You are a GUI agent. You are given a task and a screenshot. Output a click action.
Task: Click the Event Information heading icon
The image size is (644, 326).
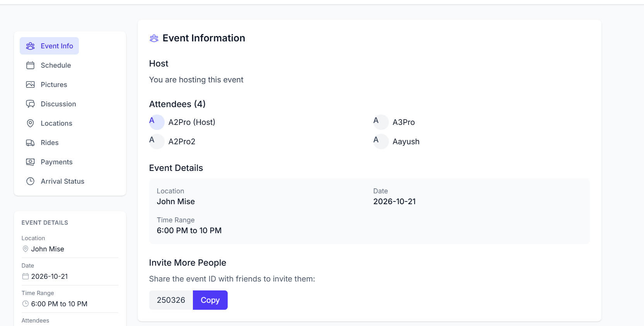pos(154,38)
